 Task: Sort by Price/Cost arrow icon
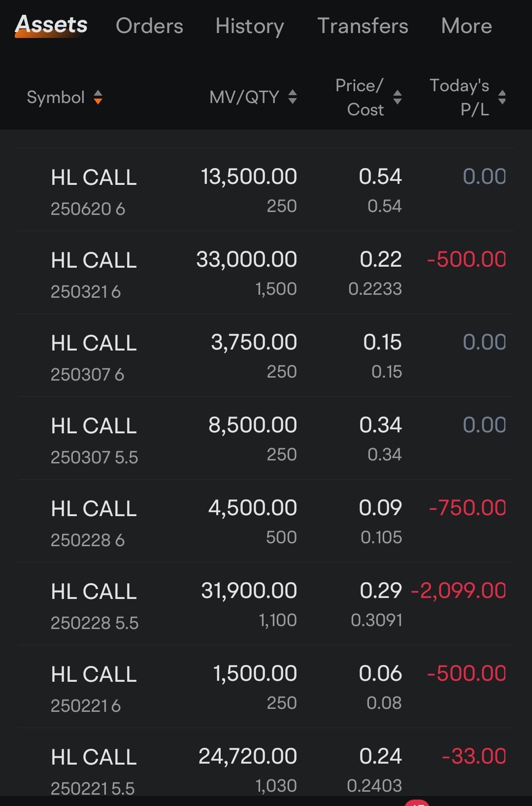click(x=398, y=97)
